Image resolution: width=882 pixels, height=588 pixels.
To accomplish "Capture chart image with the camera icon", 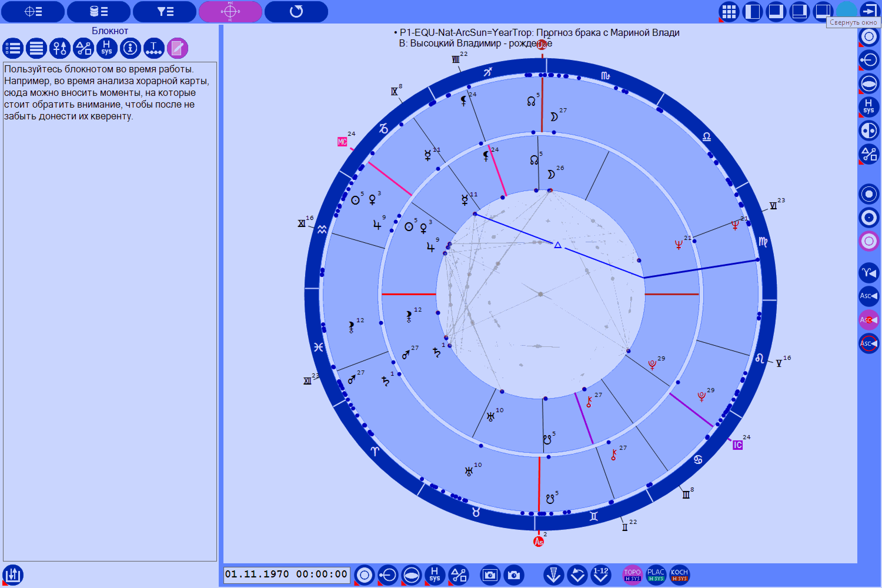I will pos(490,574).
